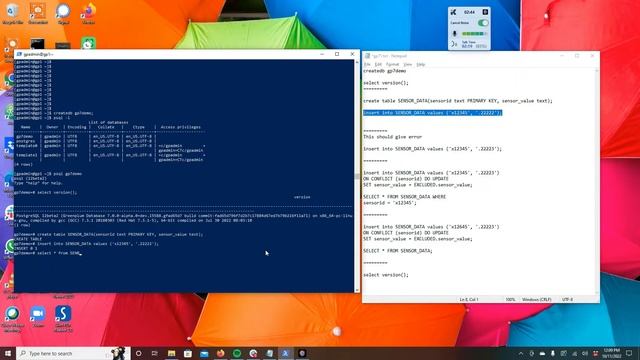
Task: Click 'This should give error' text
Action: pyautogui.click(x=393, y=137)
